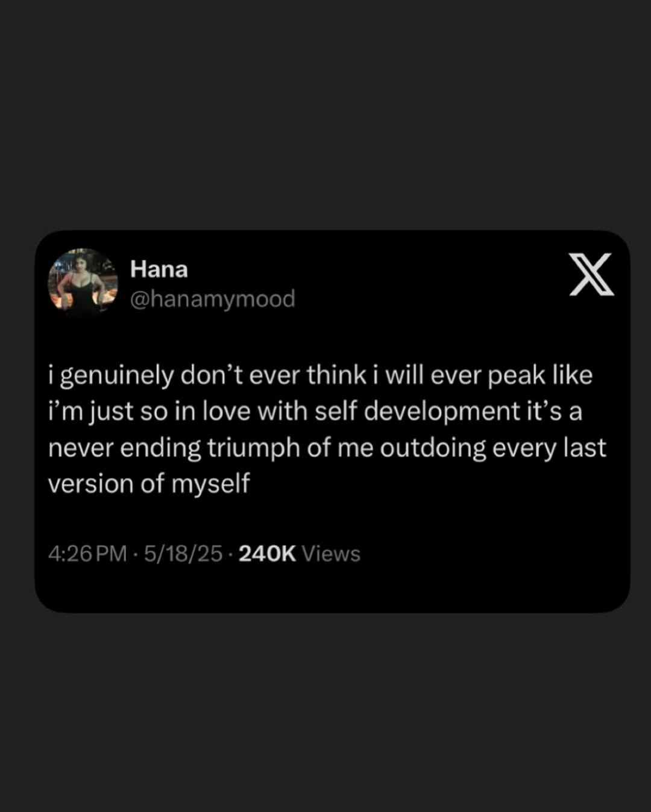Click the word "genuinely" in the post
This screenshot has width=651, height=812.
pyautogui.click(x=116, y=376)
